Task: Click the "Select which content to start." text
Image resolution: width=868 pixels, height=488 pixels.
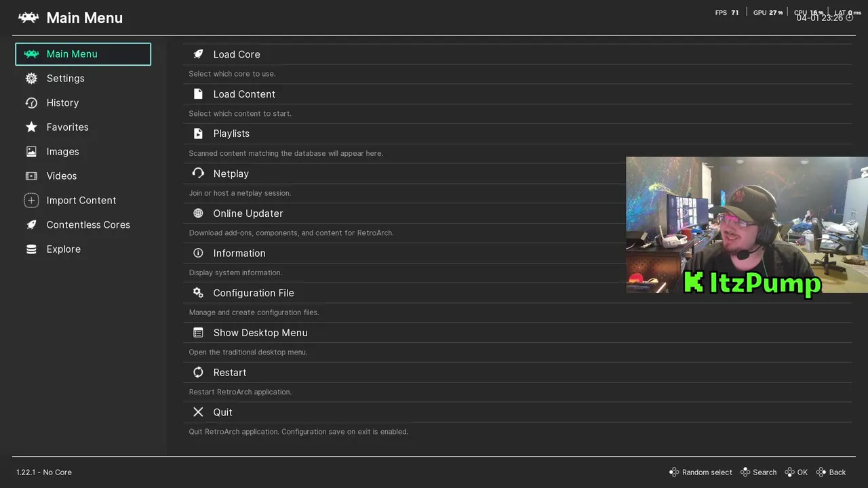Action: (240, 114)
